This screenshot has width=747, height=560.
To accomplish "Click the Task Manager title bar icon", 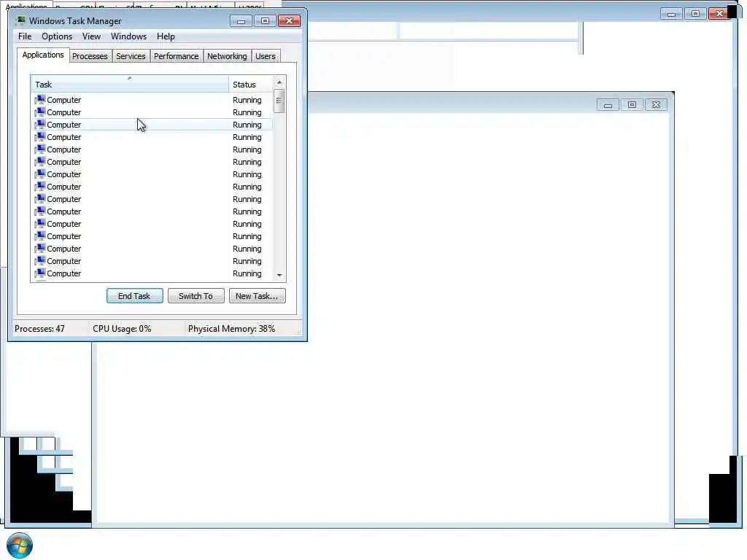I will (x=20, y=20).
